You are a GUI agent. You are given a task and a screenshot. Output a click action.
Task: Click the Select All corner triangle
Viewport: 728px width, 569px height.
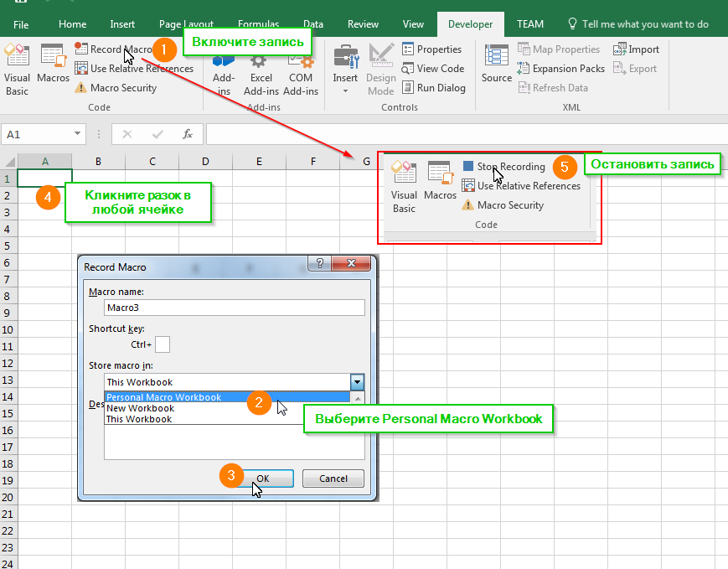click(x=9, y=161)
